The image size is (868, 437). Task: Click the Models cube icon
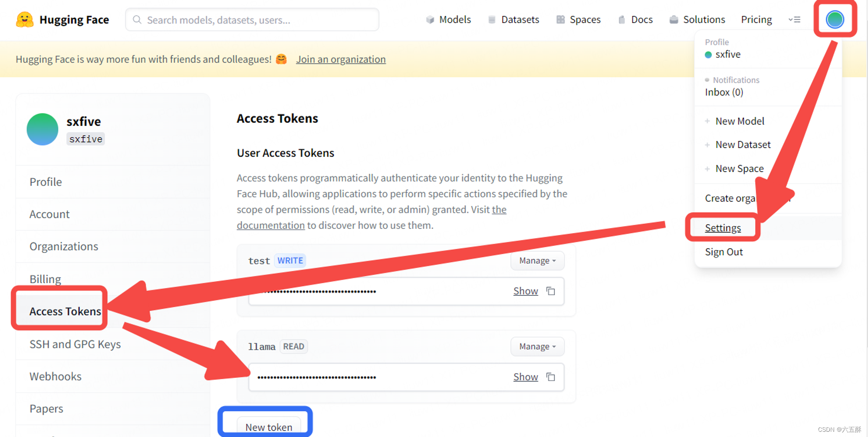tap(430, 20)
